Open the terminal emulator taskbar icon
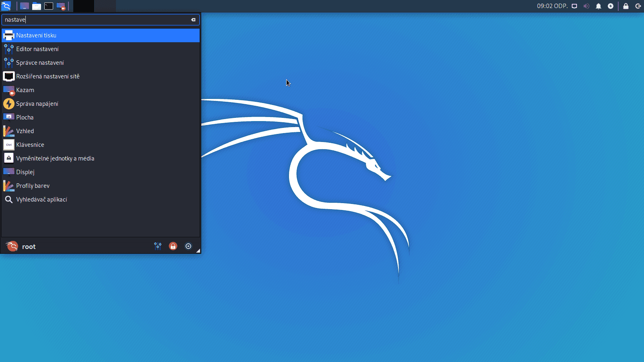644x362 pixels. click(49, 6)
